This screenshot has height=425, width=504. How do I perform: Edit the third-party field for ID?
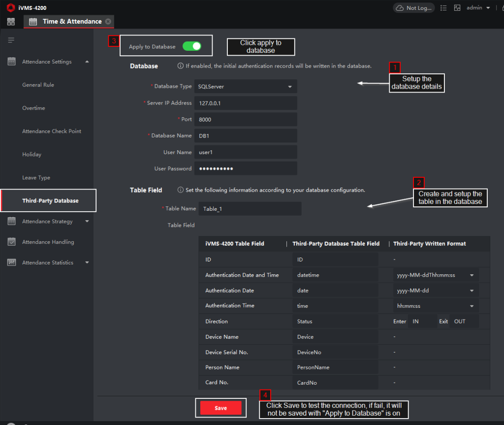pos(335,260)
